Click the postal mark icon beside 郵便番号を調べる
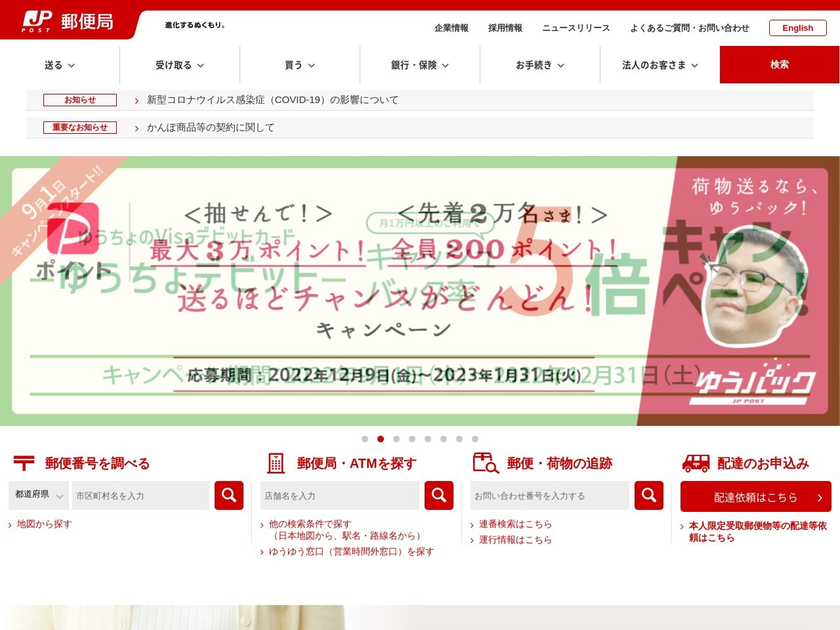840x630 pixels. (x=24, y=463)
